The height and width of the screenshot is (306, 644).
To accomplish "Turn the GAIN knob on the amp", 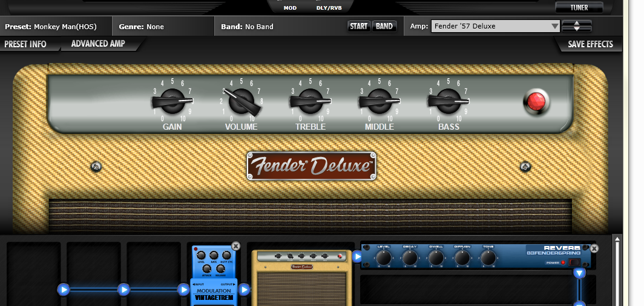I will pos(172,101).
